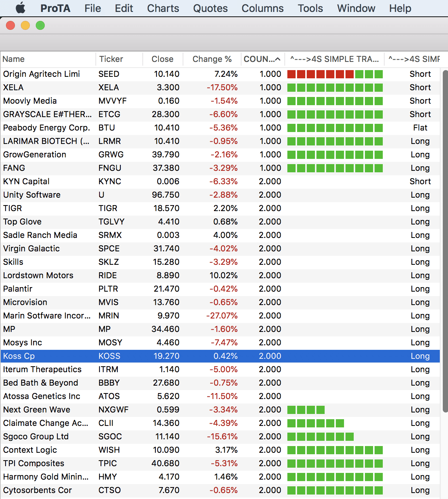448x499 pixels.
Task: Open the Help menu
Action: (x=400, y=8)
